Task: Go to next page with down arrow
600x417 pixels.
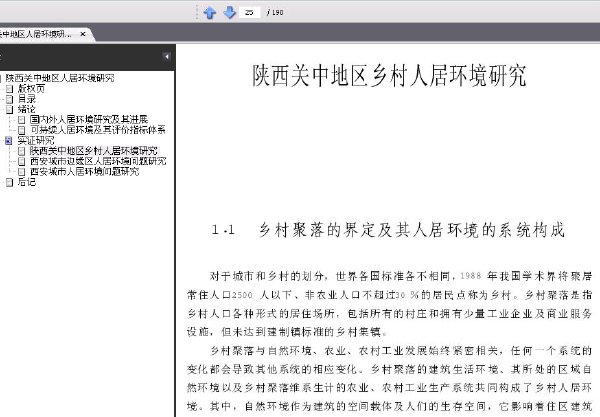Action: [x=229, y=13]
